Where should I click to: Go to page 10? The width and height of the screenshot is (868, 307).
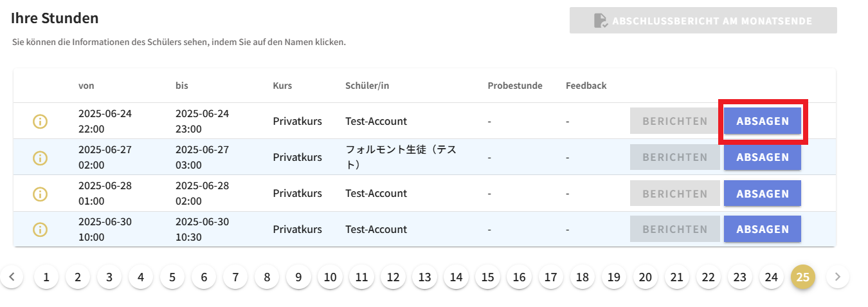point(330,277)
